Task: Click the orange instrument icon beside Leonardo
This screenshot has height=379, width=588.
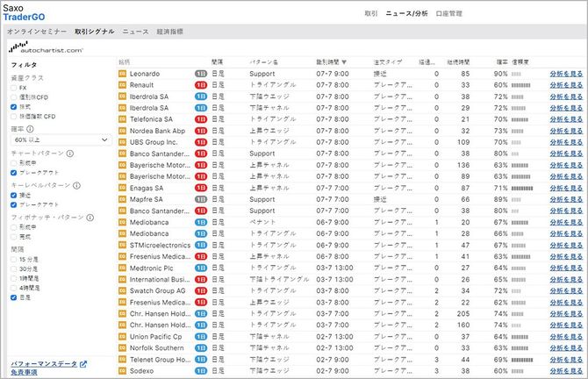Action: tap(122, 74)
